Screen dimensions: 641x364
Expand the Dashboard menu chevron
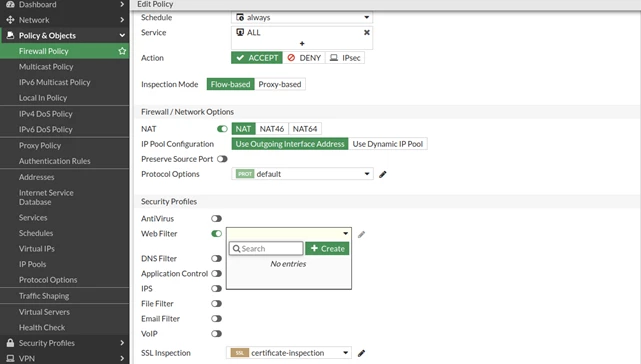122,4
